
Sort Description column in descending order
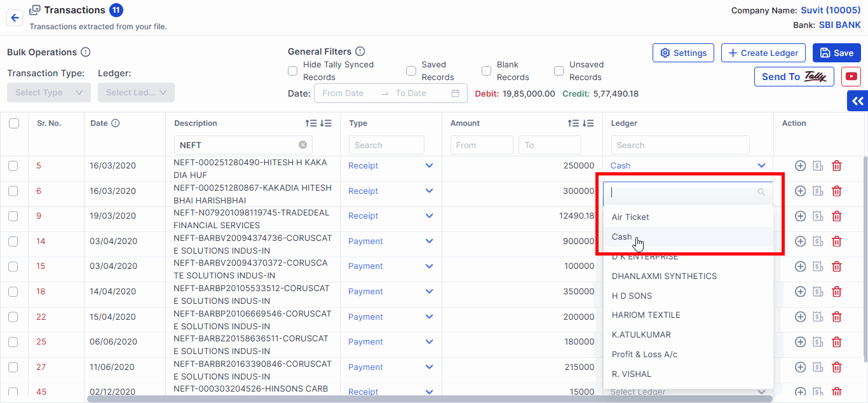[326, 123]
